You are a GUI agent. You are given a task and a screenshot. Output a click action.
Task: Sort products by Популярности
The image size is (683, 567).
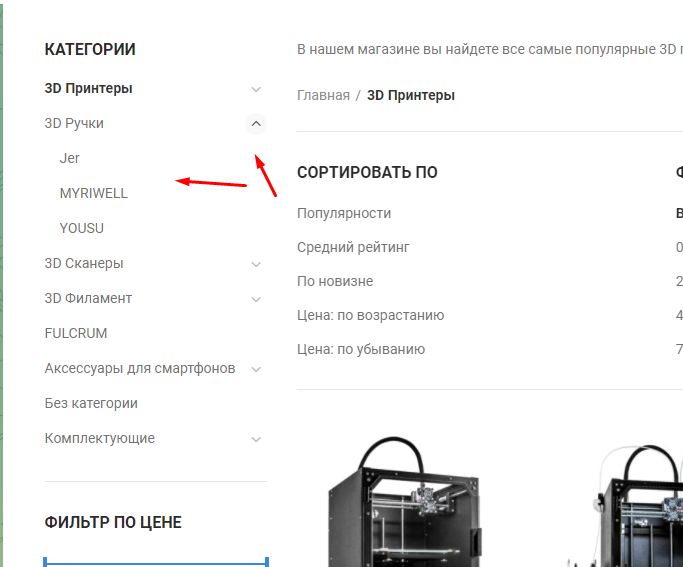point(344,213)
